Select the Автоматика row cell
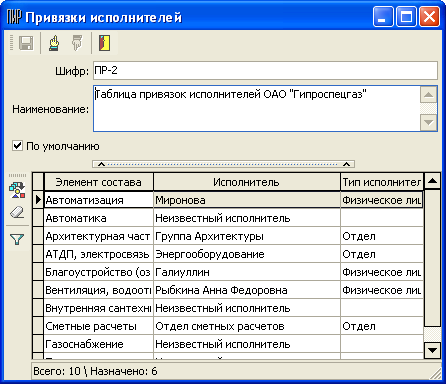Viewport: 446px width, 384px height. [x=99, y=218]
